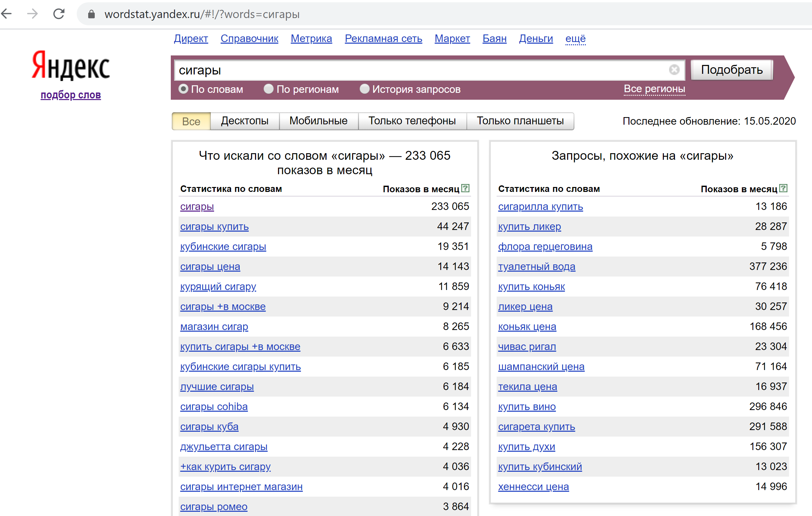Switch to 'Только планшеты' tab
Viewport: 812px width, 516px height.
(520, 121)
